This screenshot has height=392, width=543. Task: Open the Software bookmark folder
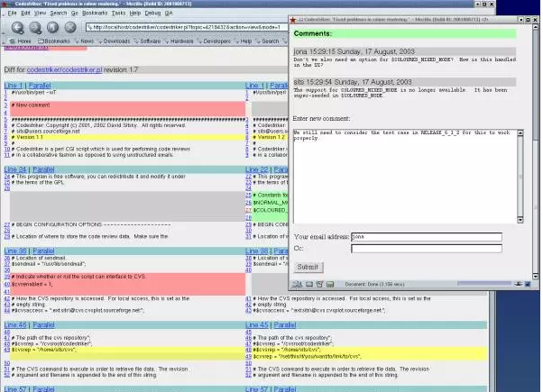(148, 41)
